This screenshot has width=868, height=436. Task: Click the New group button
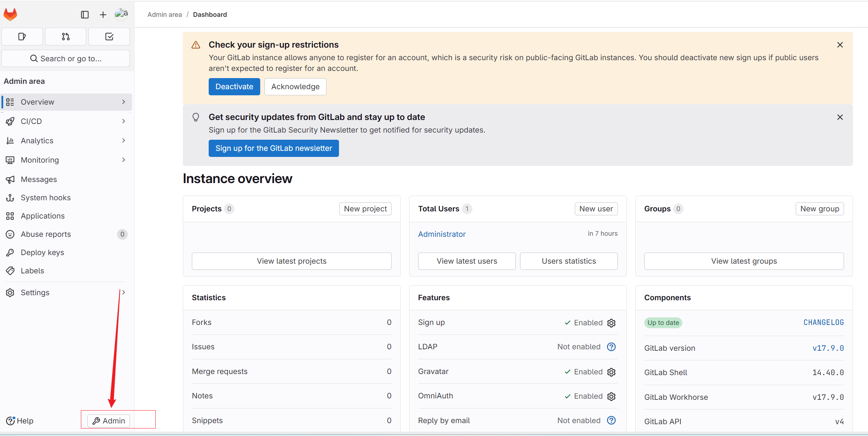click(x=820, y=209)
